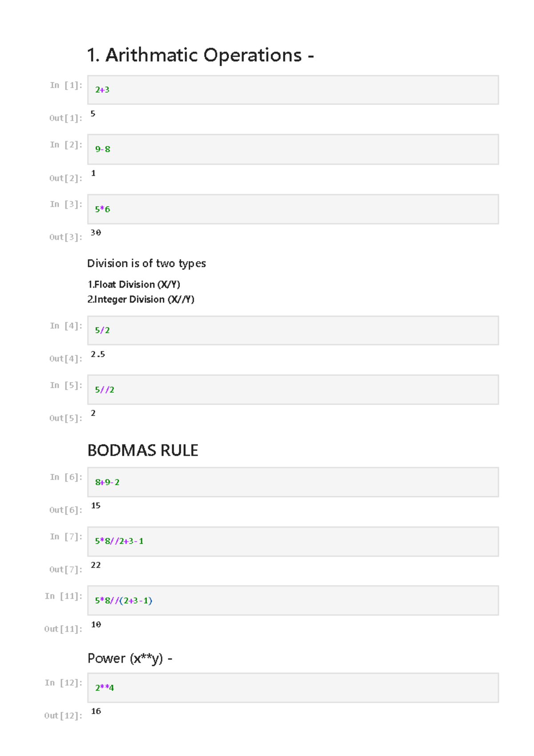This screenshot has height=756, width=534.
Task: Focus the 5*6 input cell
Action: point(292,209)
